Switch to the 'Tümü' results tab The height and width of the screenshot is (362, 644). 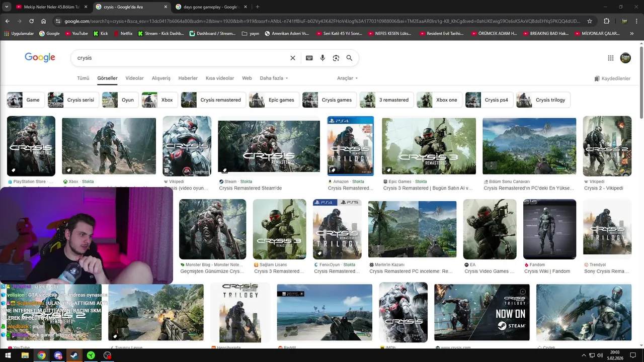[x=83, y=78]
